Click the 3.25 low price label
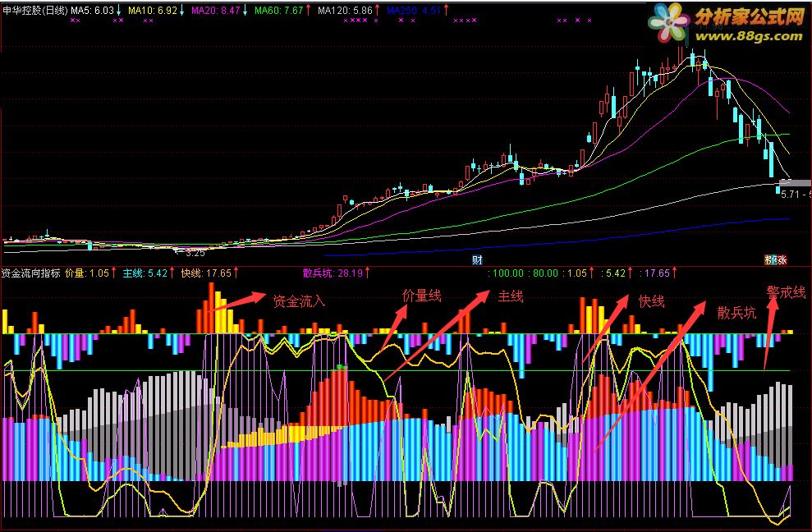This screenshot has width=812, height=532. click(195, 253)
